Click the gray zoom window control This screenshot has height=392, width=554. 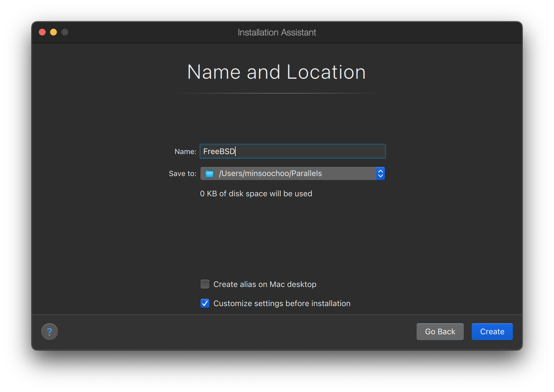(x=65, y=32)
